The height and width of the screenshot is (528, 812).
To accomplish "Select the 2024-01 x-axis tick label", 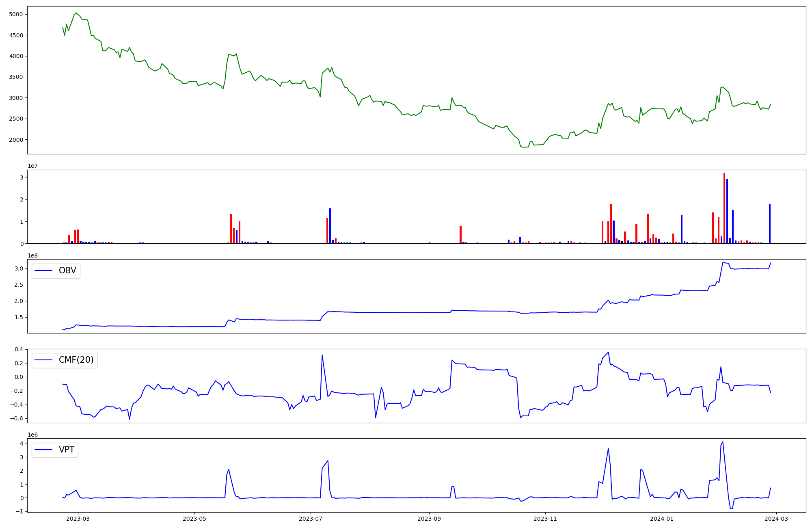I will (x=662, y=519).
